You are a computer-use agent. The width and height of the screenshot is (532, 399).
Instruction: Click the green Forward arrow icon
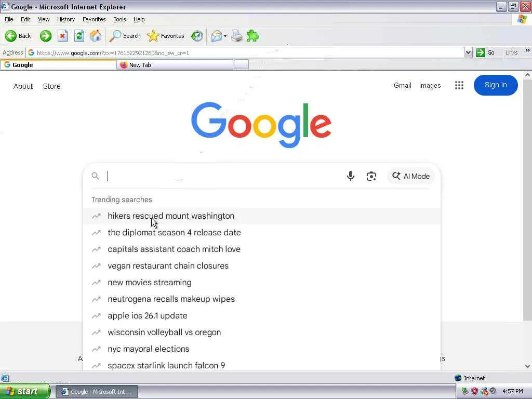tap(46, 36)
